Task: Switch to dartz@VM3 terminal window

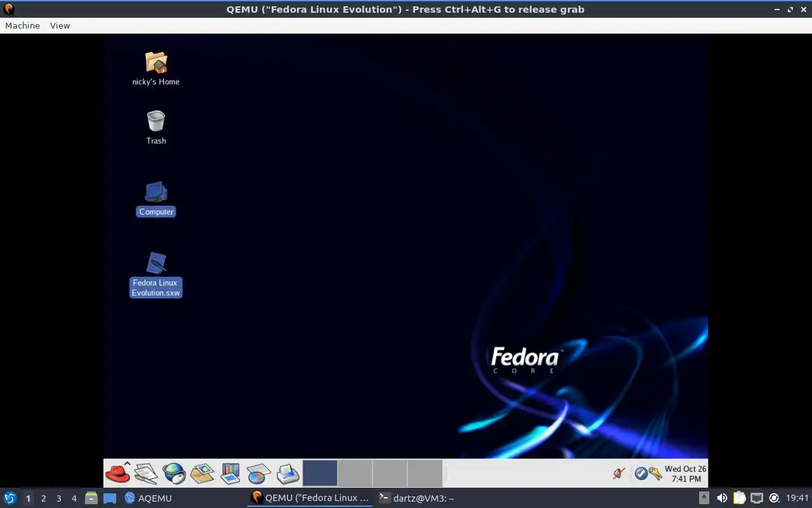Action: click(x=417, y=498)
